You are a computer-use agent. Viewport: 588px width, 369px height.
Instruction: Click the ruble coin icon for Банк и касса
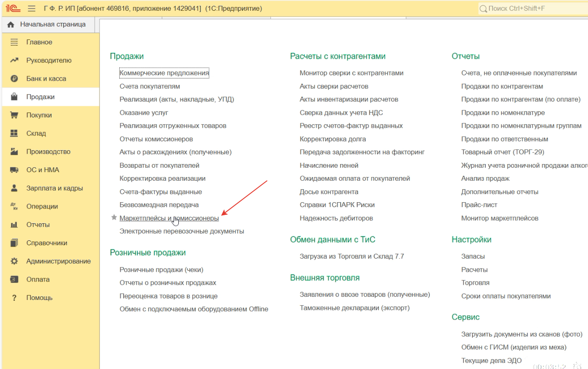coord(14,79)
